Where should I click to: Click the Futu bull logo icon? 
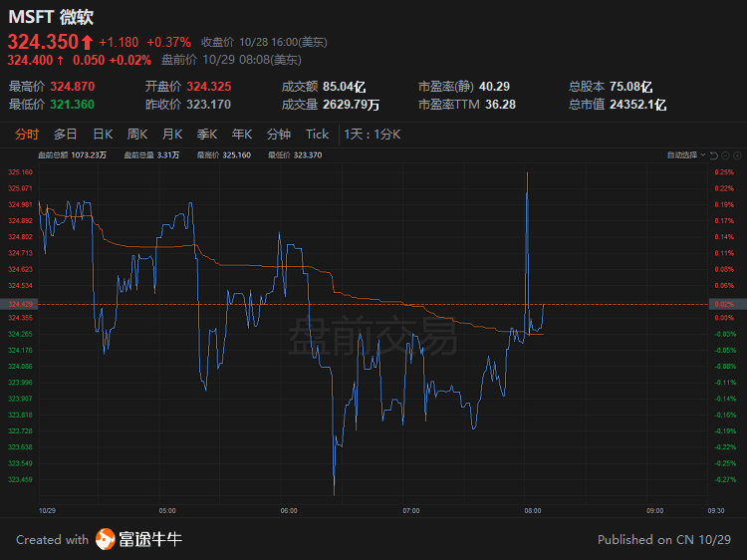pyautogui.click(x=107, y=540)
